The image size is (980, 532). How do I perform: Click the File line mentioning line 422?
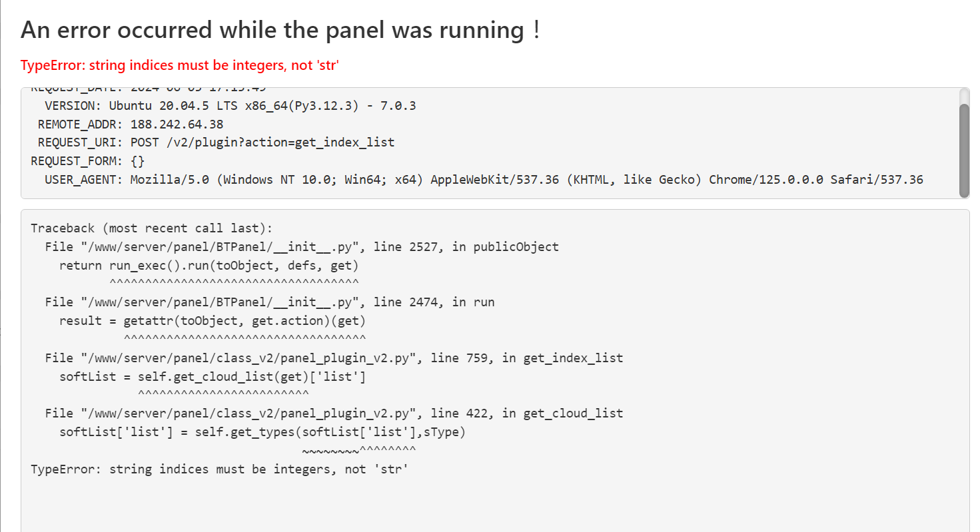click(x=333, y=413)
